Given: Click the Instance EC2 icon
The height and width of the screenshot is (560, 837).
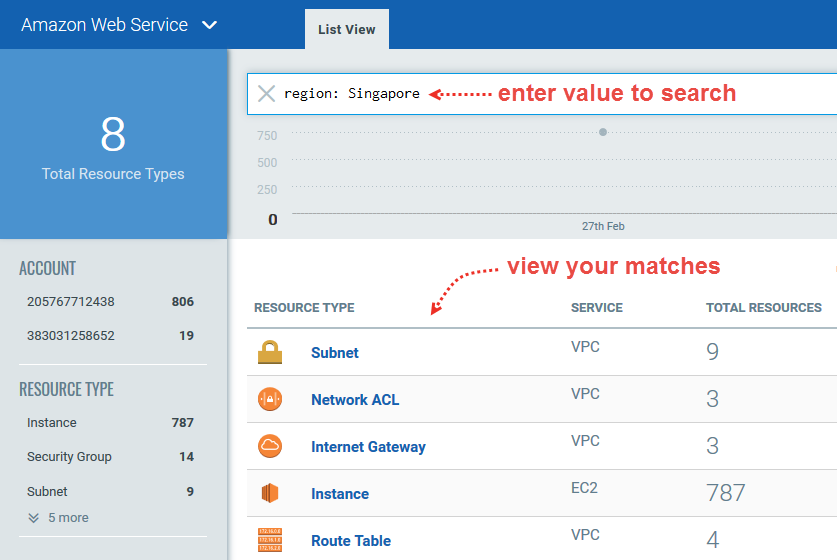Looking at the screenshot, I should (270, 493).
